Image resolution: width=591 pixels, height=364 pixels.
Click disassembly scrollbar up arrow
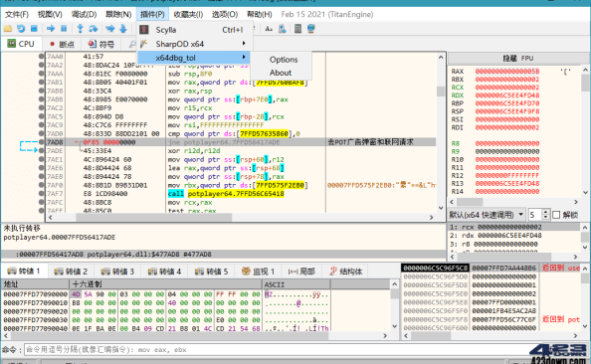tap(441, 57)
